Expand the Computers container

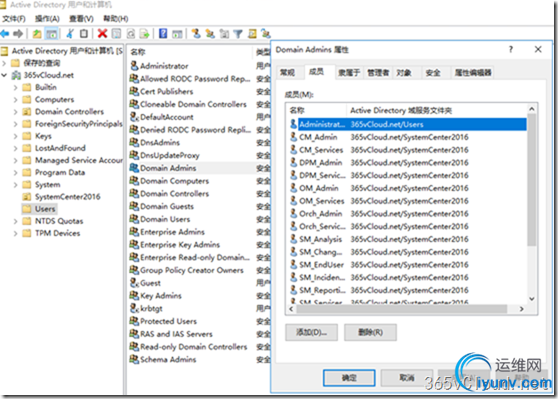pos(15,100)
